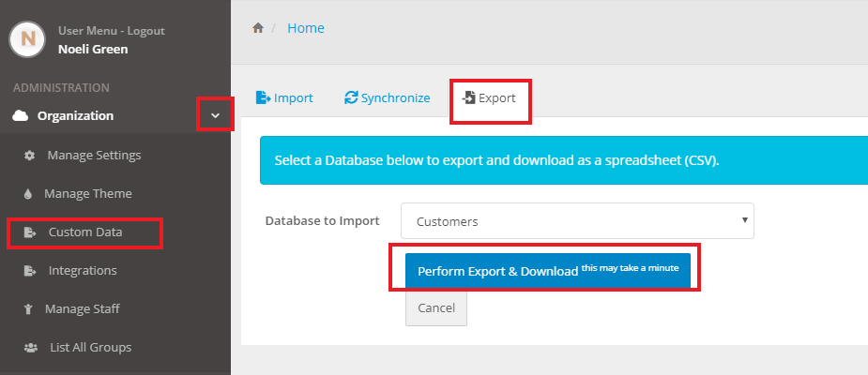Open List All Groups in the sidebar
Screen dimensions: 868x375
91,348
